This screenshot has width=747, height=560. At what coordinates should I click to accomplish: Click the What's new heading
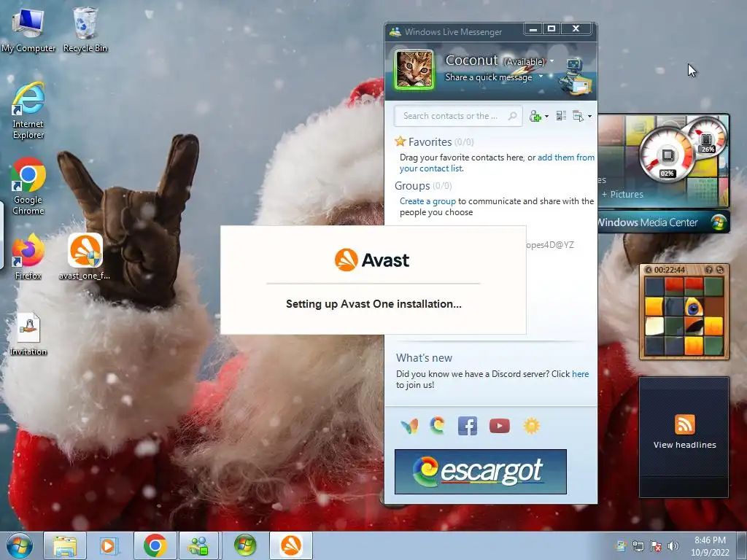pos(424,357)
